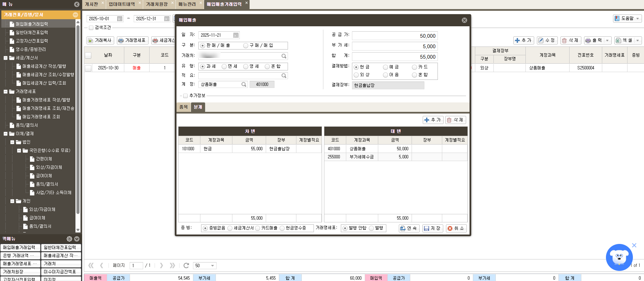
Task: Click 취소 cancel button in dialog
Action: click(x=456, y=228)
